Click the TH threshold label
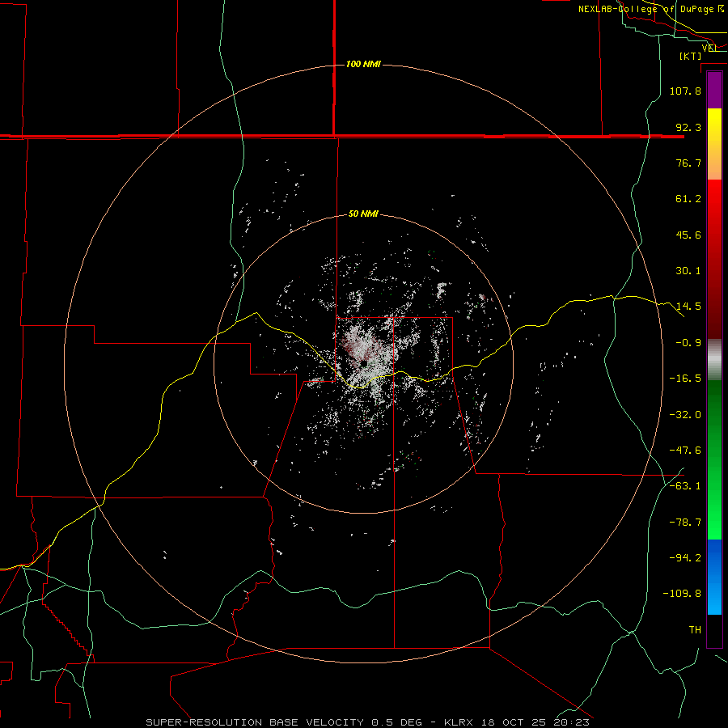This screenshot has height=728, width=728. pyautogui.click(x=695, y=630)
